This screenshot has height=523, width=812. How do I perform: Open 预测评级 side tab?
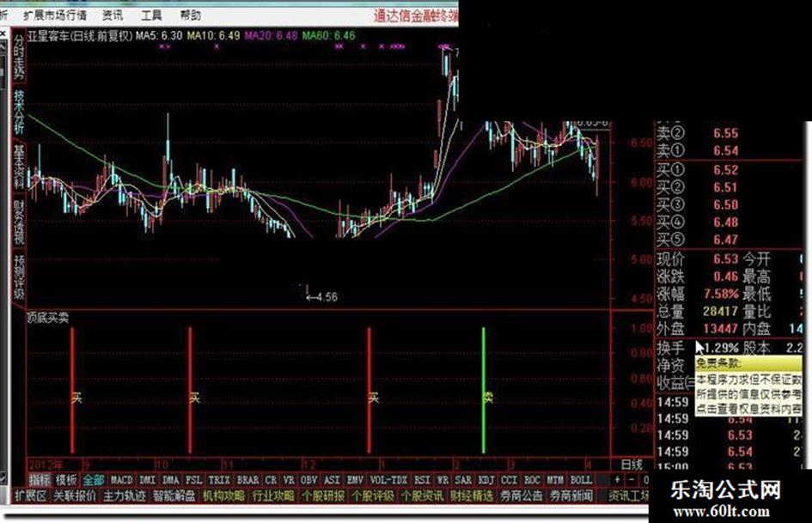(x=19, y=277)
